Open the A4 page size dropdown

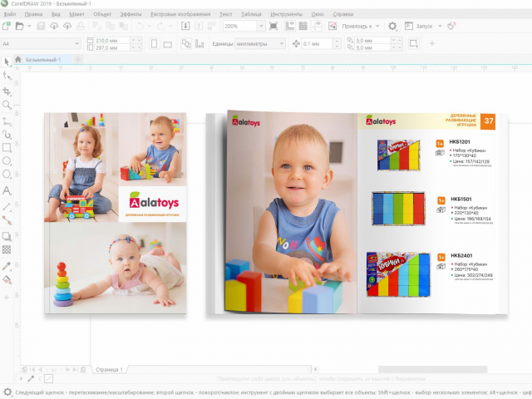(41, 44)
